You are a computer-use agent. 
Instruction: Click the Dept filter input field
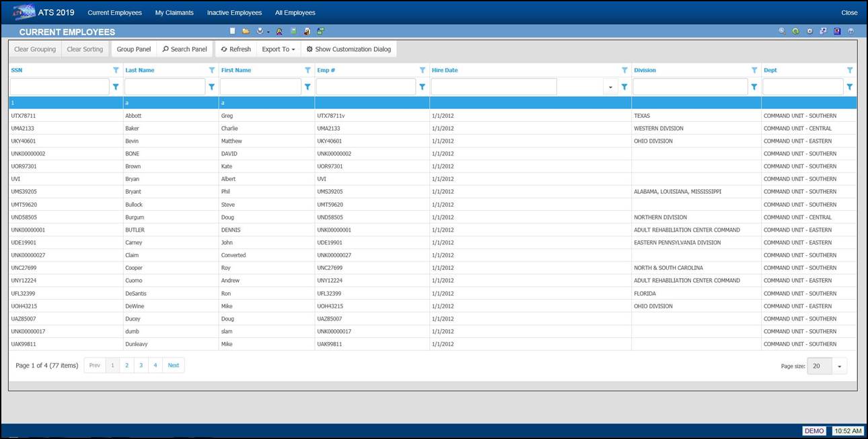click(802, 87)
